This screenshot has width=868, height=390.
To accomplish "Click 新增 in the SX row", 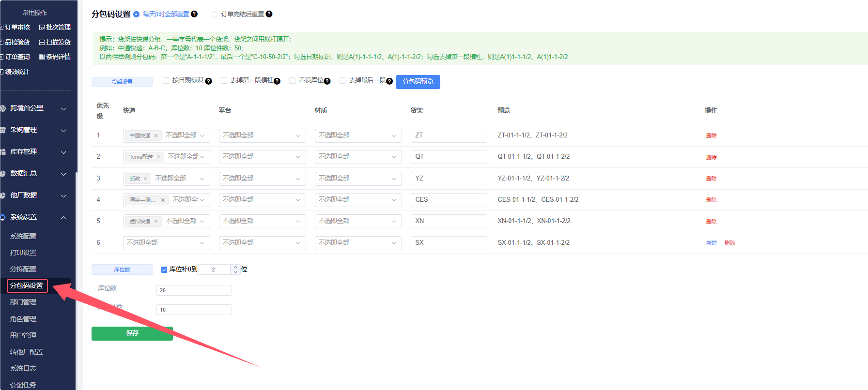I will (711, 243).
